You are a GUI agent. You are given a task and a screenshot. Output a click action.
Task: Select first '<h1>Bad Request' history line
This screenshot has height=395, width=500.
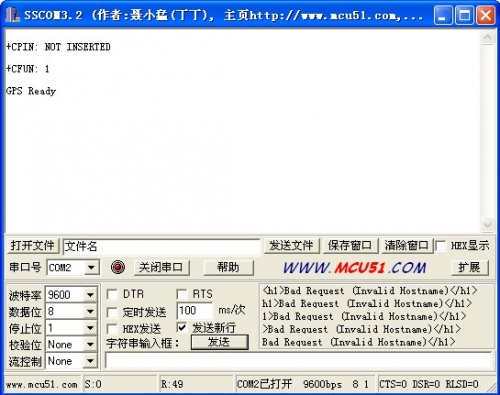pos(370,291)
